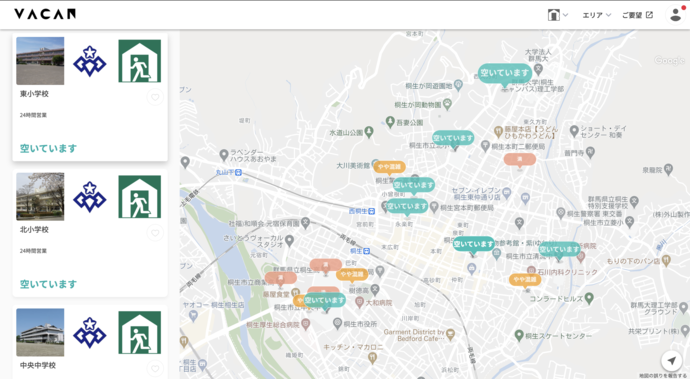Favorite 中央中学校 with the heart icon

tap(155, 368)
